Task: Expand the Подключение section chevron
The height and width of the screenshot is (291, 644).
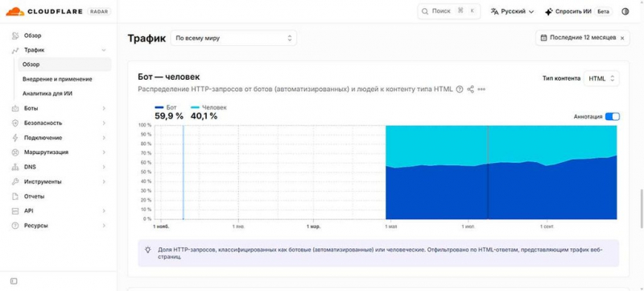Action: point(104,138)
